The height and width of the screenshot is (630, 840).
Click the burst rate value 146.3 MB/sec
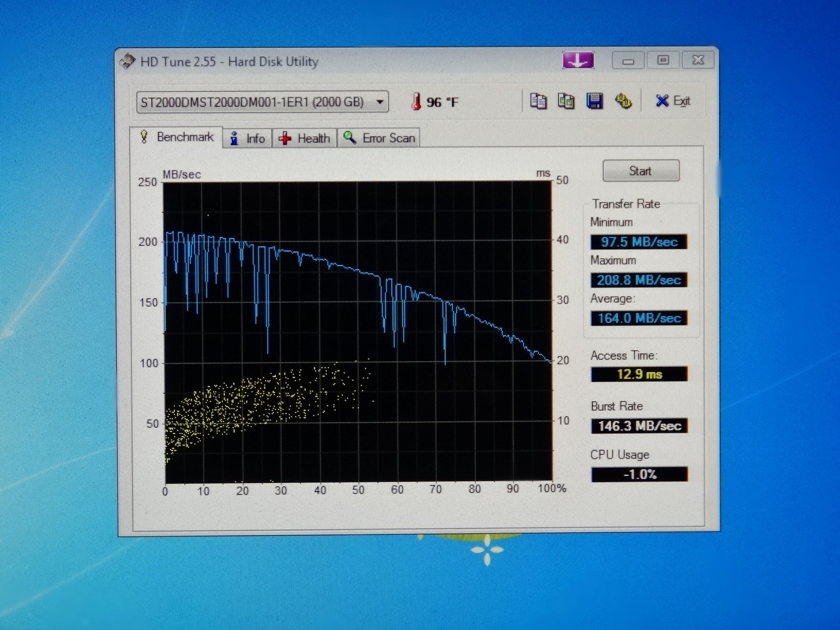click(639, 426)
